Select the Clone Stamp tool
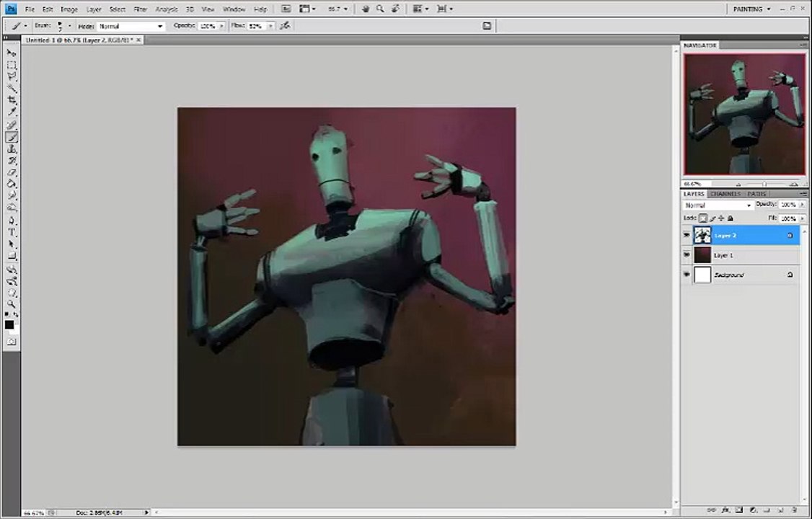812x519 pixels. click(12, 149)
